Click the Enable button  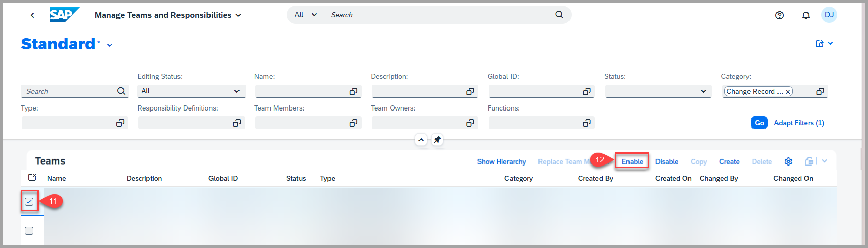point(632,161)
